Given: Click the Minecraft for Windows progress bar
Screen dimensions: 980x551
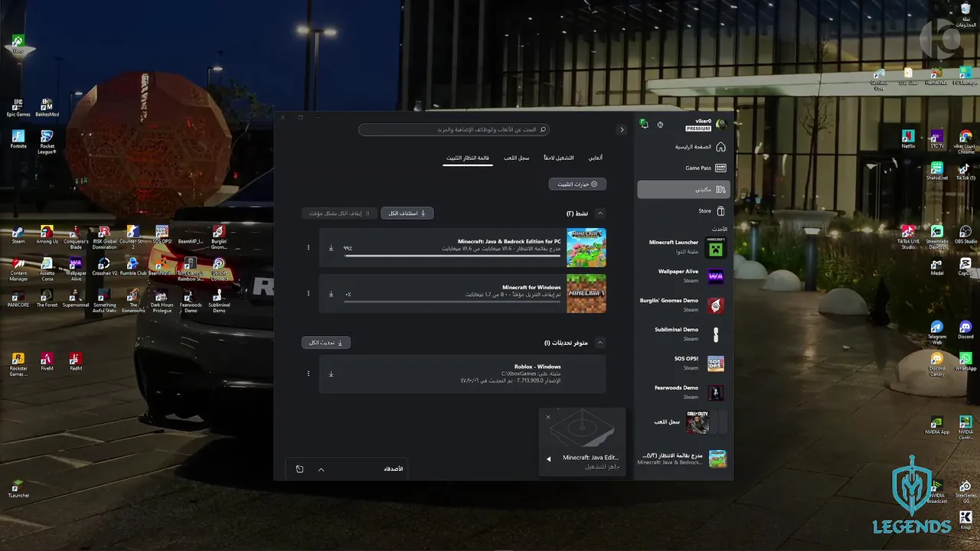Looking at the screenshot, I should click(x=452, y=302).
